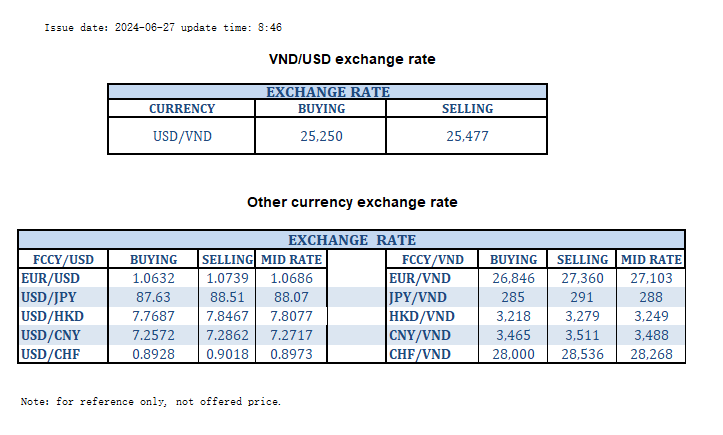Click the VND/USD exchange rate heading
Viewport: 723px width, 435px height.
coord(352,59)
